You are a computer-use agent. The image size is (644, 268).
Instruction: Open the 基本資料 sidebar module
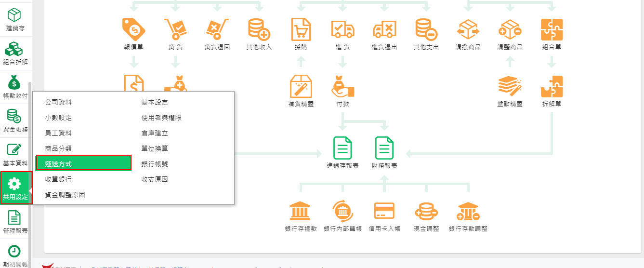(14, 155)
